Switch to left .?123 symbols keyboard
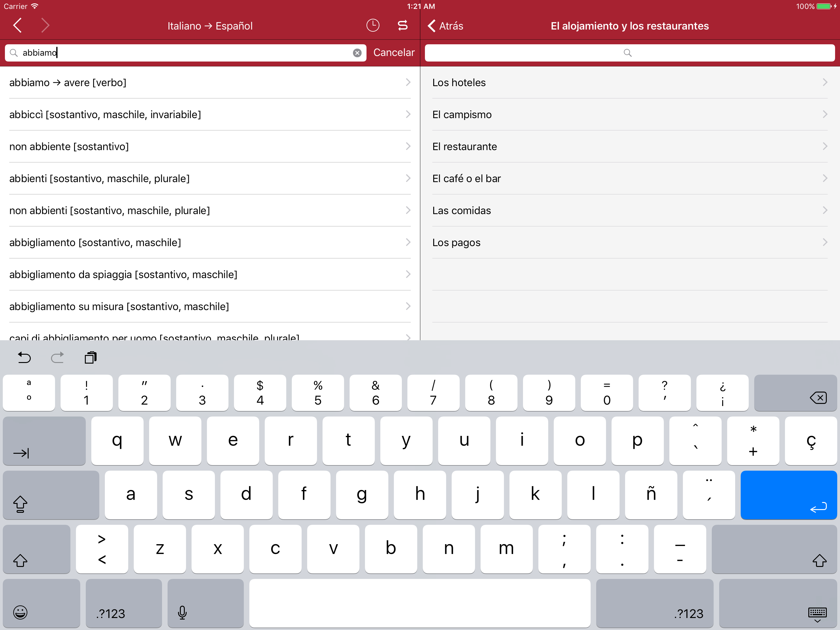 [123, 604]
